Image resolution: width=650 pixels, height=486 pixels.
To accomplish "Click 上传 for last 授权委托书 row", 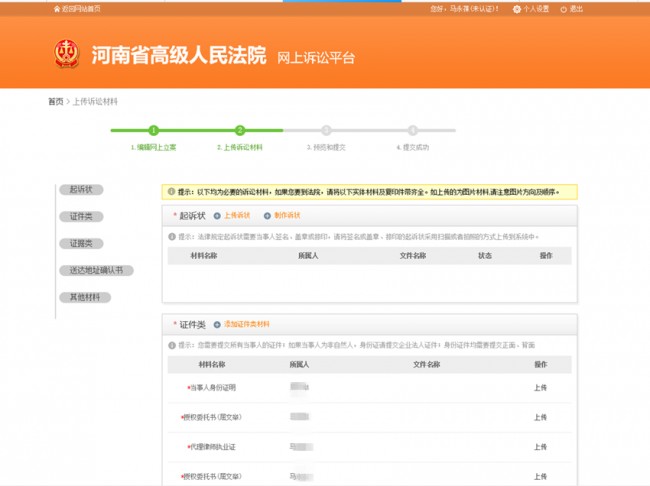I will (x=540, y=476).
